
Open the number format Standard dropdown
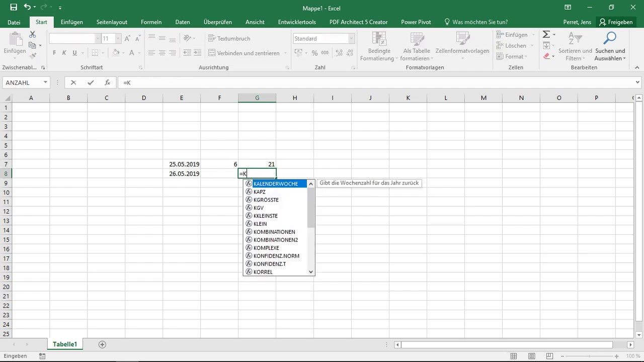coord(351,38)
